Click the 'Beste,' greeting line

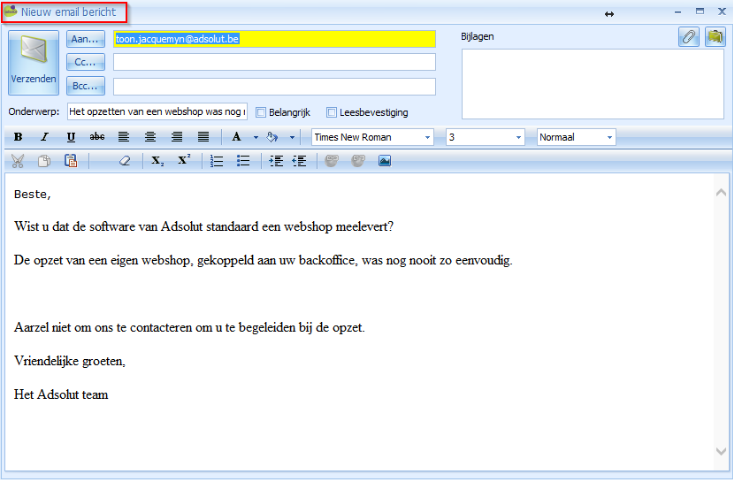click(x=32, y=194)
